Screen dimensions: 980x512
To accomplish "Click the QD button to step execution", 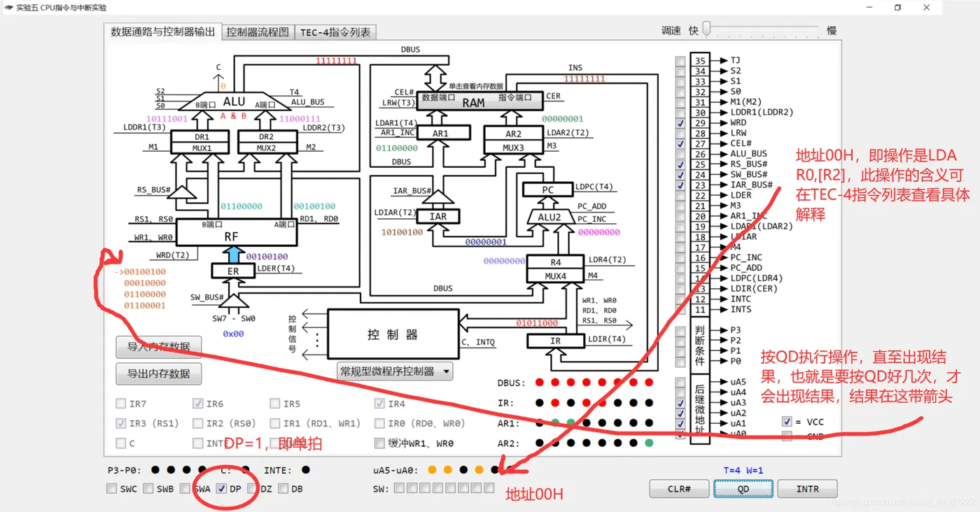I will tap(743, 489).
